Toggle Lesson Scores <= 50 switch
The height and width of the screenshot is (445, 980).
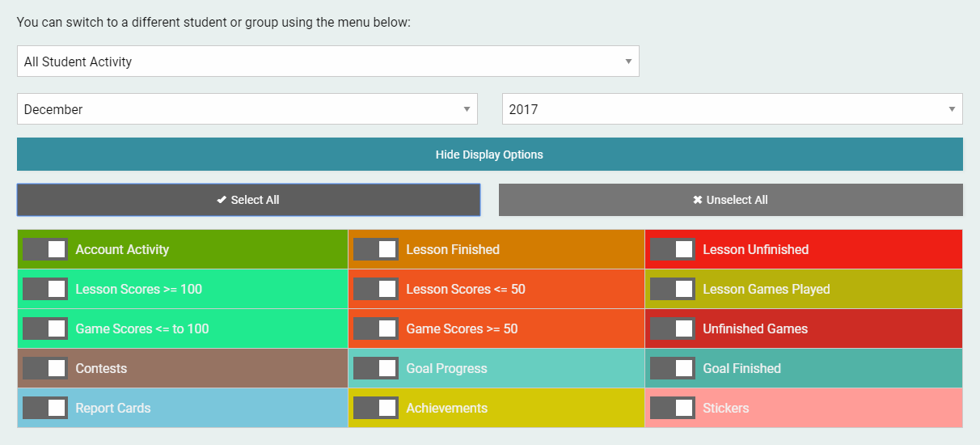376,289
